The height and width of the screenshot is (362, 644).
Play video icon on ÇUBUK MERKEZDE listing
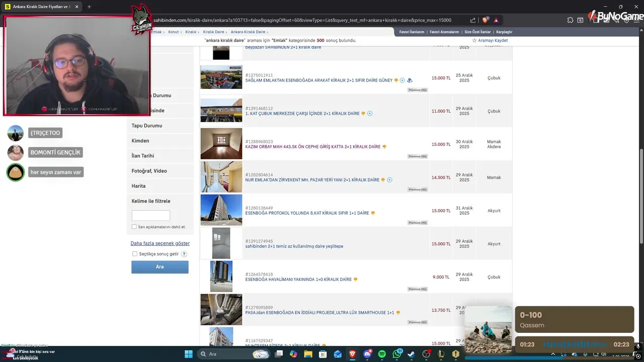[x=370, y=114]
